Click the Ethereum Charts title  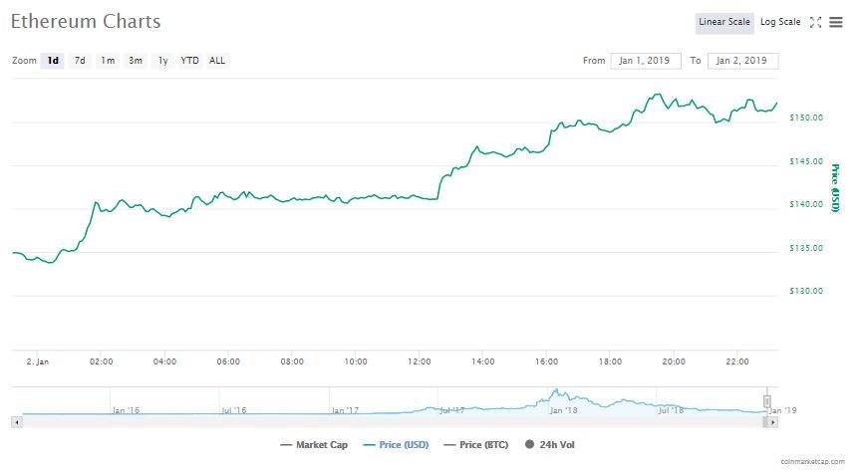click(86, 22)
